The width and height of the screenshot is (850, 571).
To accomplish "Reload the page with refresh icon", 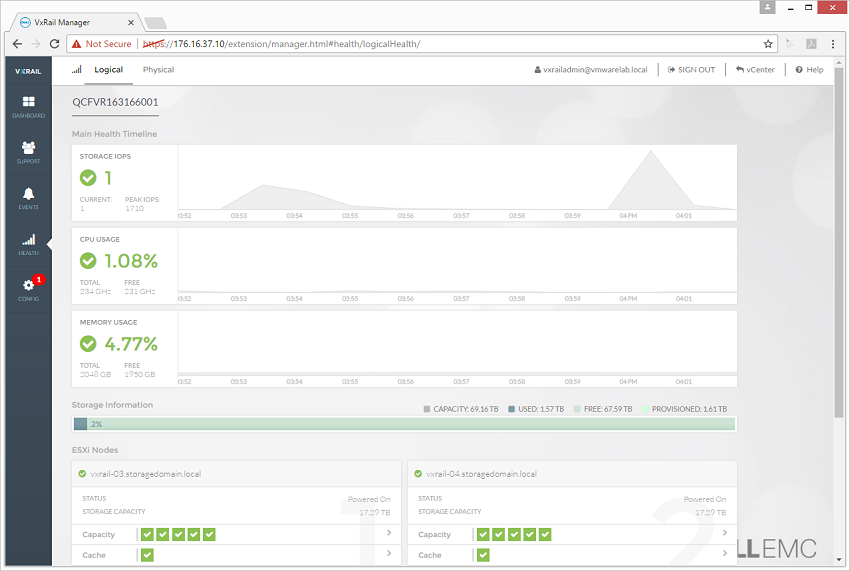I will pos(54,44).
